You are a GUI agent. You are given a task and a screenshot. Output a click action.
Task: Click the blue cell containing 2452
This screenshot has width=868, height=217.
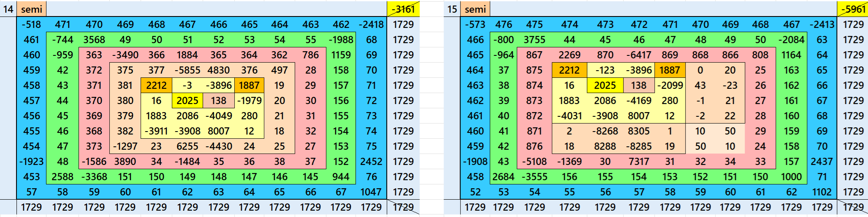[x=371, y=162]
